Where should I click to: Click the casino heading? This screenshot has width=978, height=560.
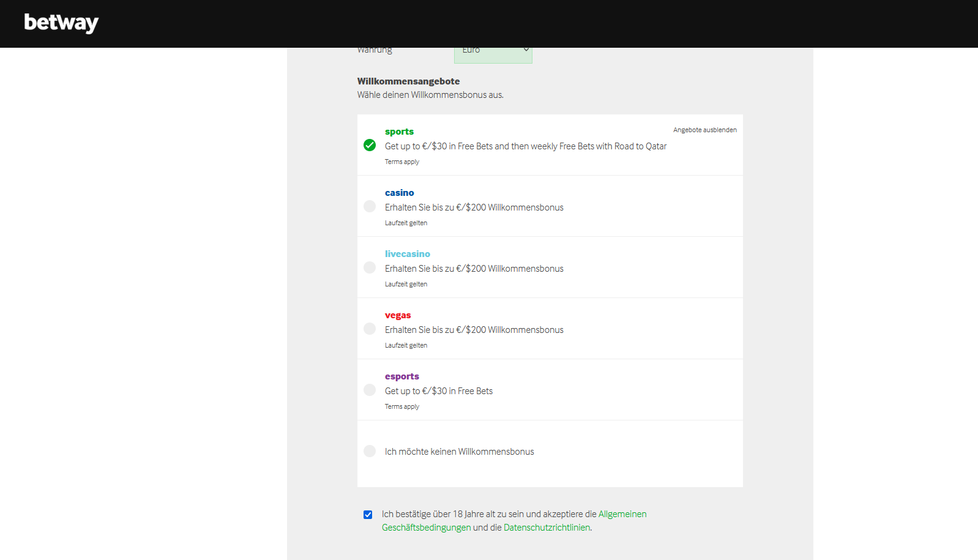[x=399, y=193]
